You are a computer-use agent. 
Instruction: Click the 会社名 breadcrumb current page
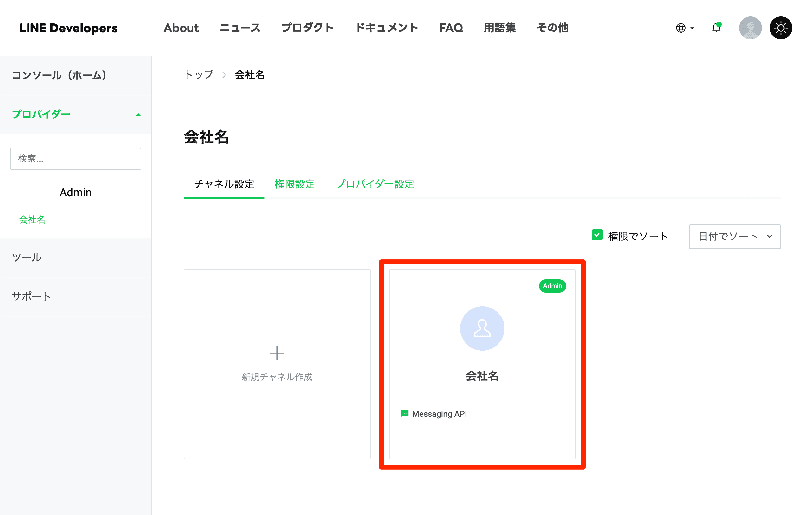[x=250, y=74]
